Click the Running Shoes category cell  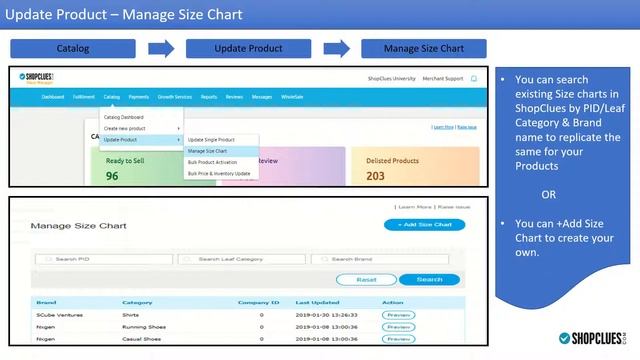coord(144,327)
